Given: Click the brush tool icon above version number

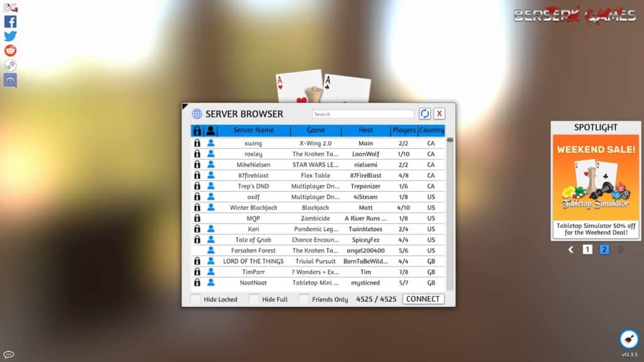Looking at the screenshot, I should click(x=629, y=339).
